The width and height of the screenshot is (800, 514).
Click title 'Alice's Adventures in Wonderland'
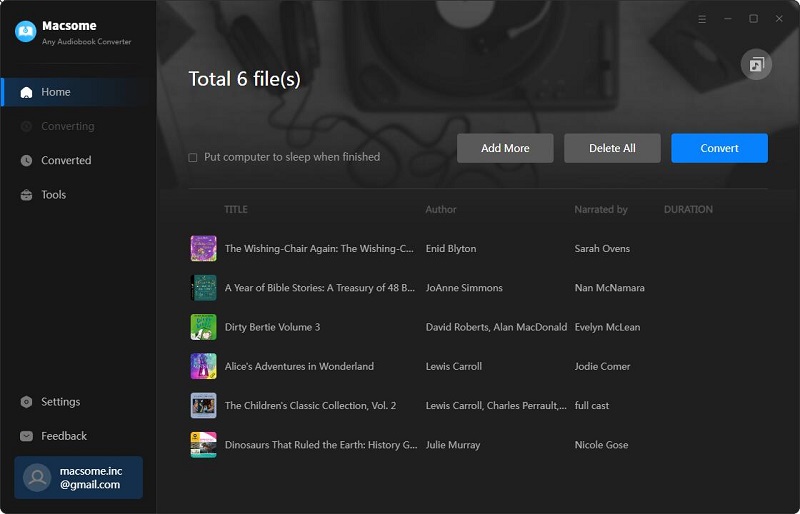[299, 366]
